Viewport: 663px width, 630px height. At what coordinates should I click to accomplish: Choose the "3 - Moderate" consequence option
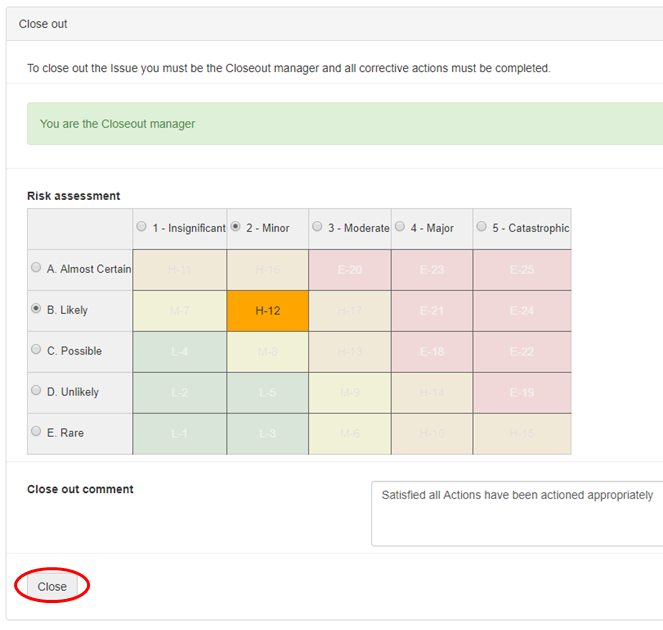tap(317, 227)
